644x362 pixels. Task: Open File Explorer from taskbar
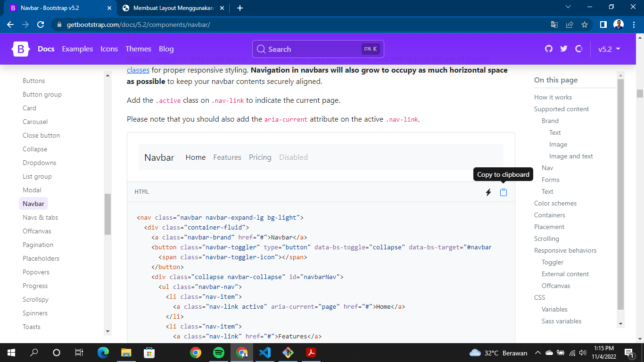(x=126, y=353)
